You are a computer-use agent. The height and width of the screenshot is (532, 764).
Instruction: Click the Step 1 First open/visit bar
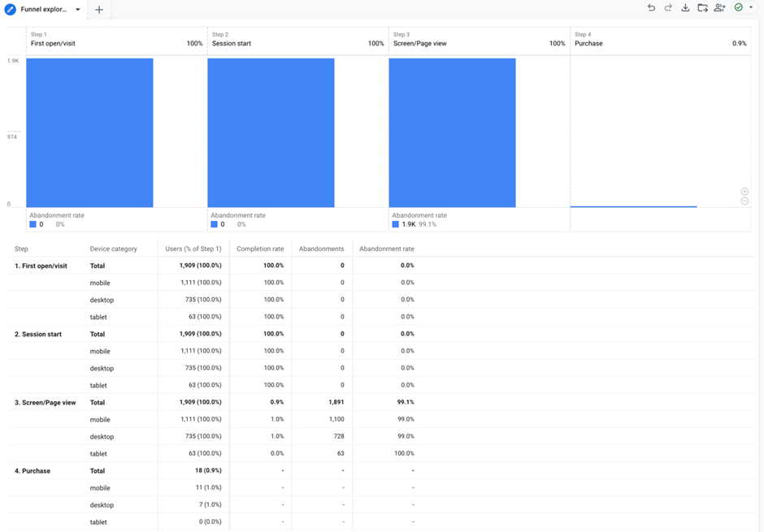click(x=89, y=132)
